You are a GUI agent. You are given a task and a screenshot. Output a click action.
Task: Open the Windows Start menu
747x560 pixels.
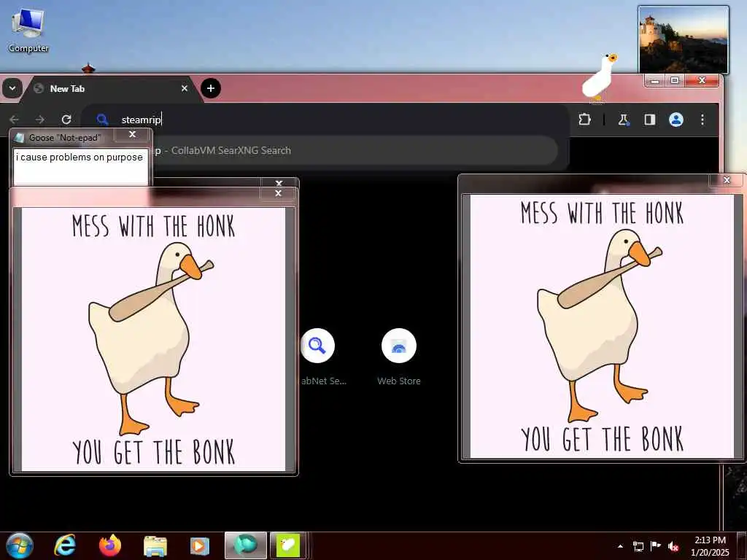pos(20,545)
